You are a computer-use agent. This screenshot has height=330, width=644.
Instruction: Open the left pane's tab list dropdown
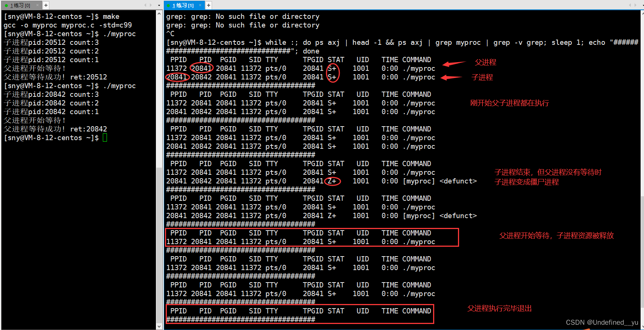pyautogui.click(x=159, y=5)
